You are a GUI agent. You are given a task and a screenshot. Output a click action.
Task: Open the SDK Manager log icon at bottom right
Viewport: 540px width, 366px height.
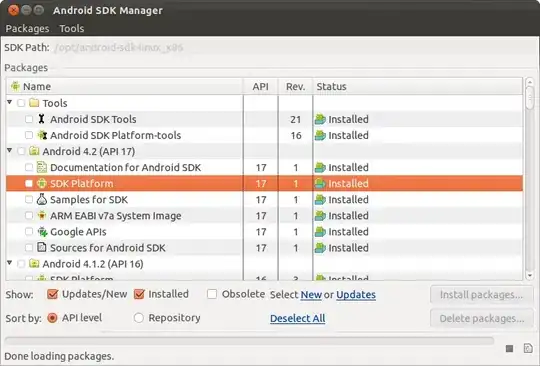[x=528, y=348]
